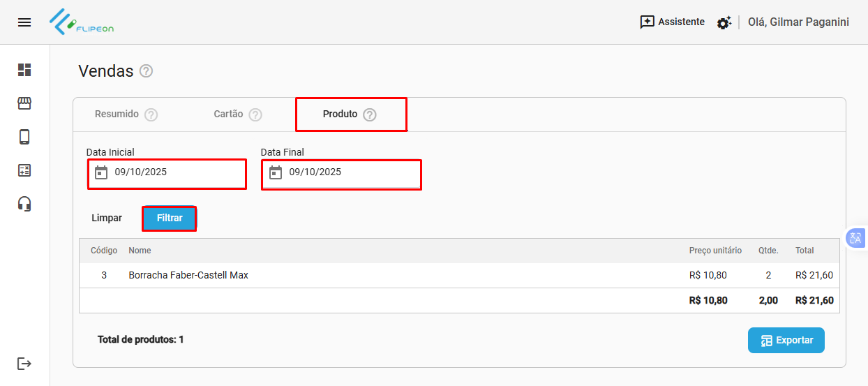Export the sales with Exportar button
Viewport: 868px width, 386px height.
pos(786,341)
